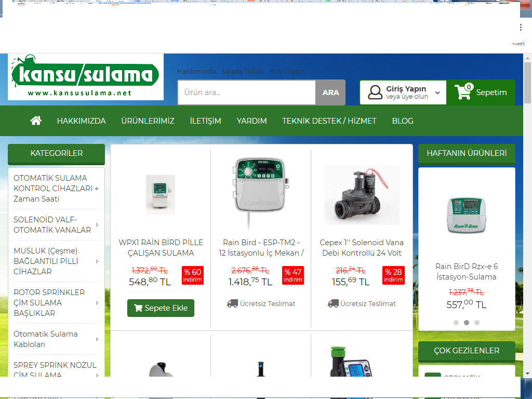This screenshot has width=532, height=399.
Task: Open OTOMATİK SULAMA KONTROL CİHAZLARI category
Action: (x=53, y=188)
